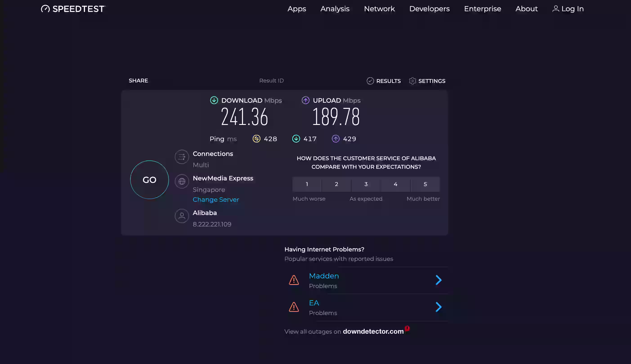The width and height of the screenshot is (631, 364).
Task: Open the RESULTS page
Action: pos(384,81)
